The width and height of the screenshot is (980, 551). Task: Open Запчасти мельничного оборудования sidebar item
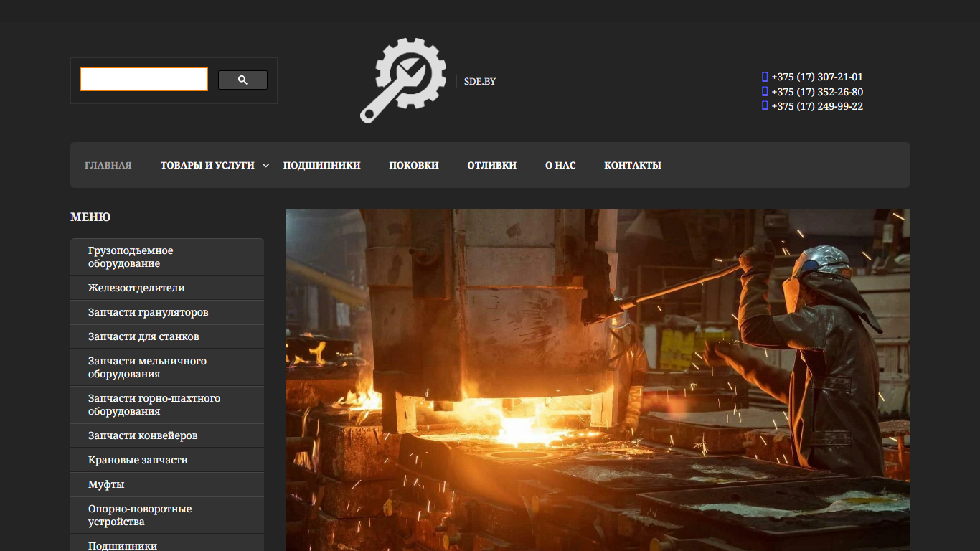[167, 367]
